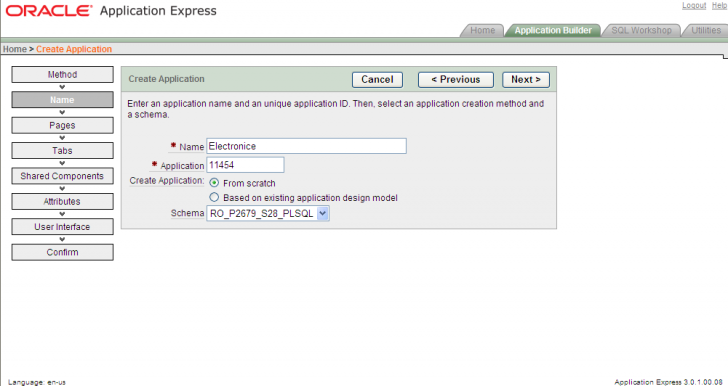
Task: Select the Confirm wizard step
Action: tap(62, 252)
